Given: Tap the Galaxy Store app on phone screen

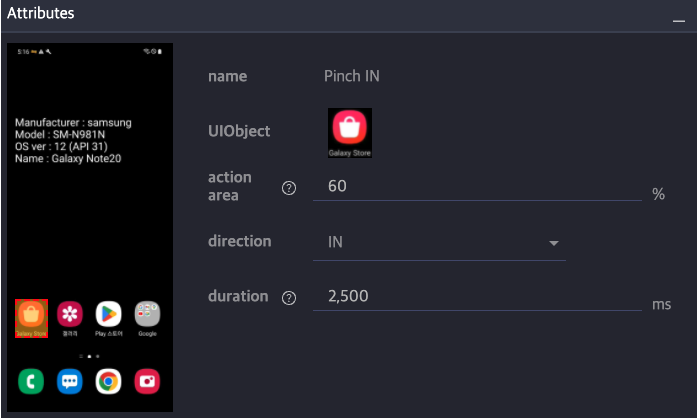Looking at the screenshot, I should [x=31, y=317].
